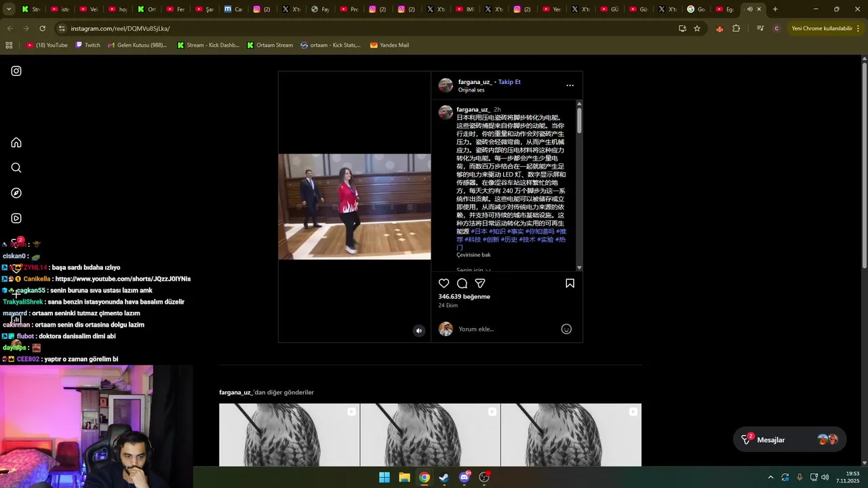Click install app icon in address bar

682,28
